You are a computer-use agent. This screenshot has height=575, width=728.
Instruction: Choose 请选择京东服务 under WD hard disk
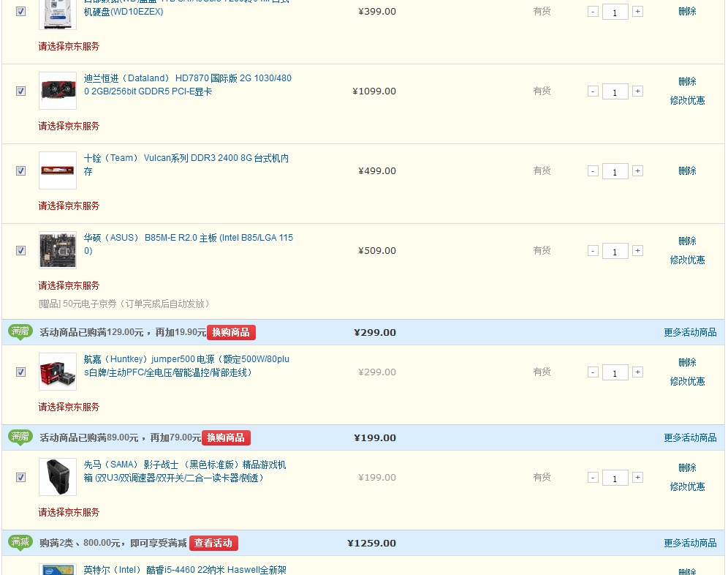[69, 47]
